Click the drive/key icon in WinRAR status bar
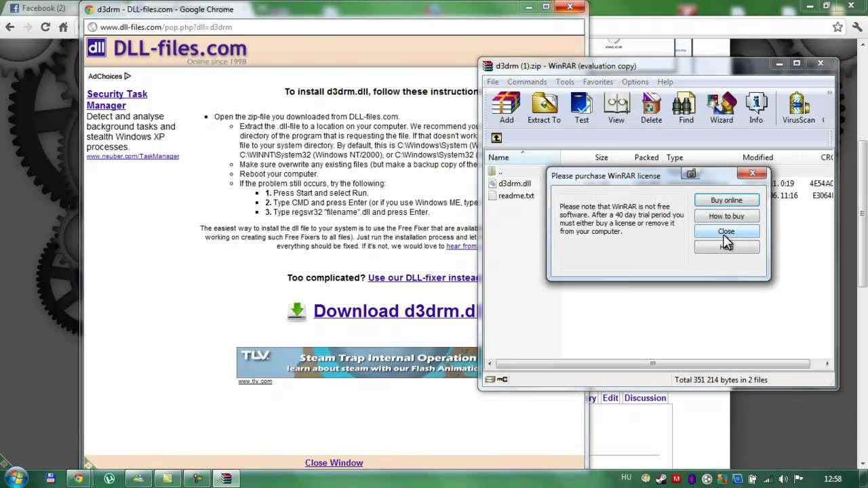The image size is (868, 488). point(496,380)
